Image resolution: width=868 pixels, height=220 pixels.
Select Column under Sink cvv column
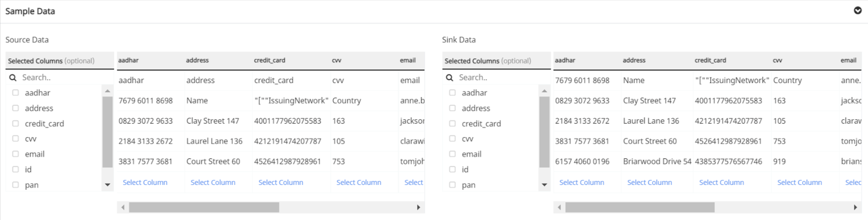coord(799,183)
